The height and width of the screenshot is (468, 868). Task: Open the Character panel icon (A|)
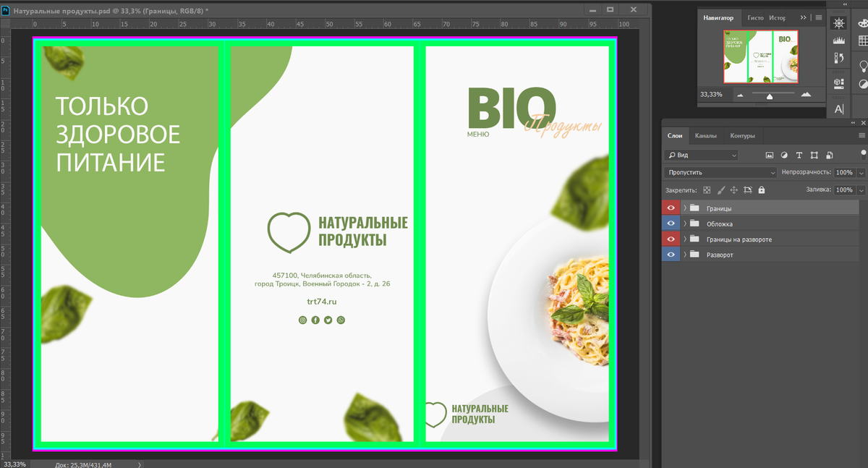point(839,109)
